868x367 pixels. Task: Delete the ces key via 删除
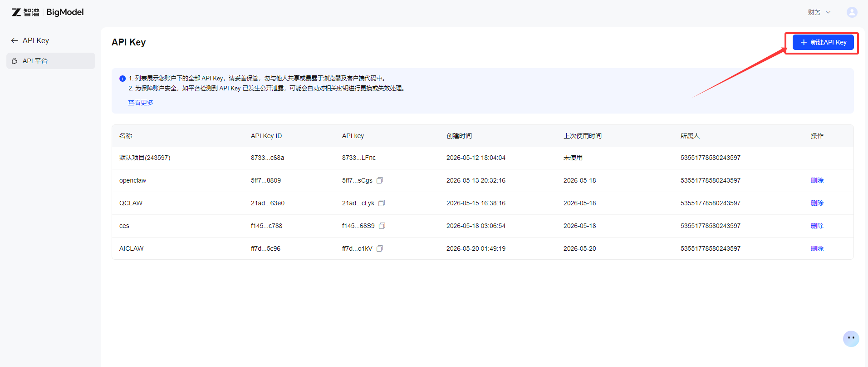(817, 226)
